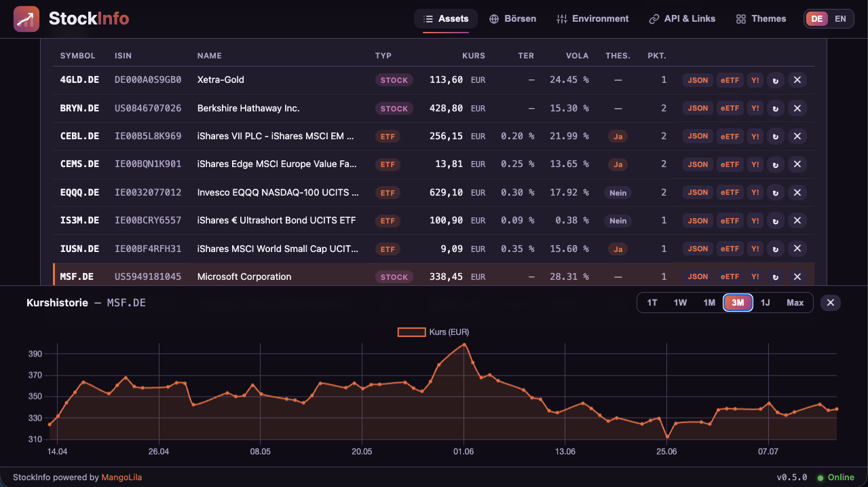
Task: Select 1W chart range
Action: tap(680, 302)
